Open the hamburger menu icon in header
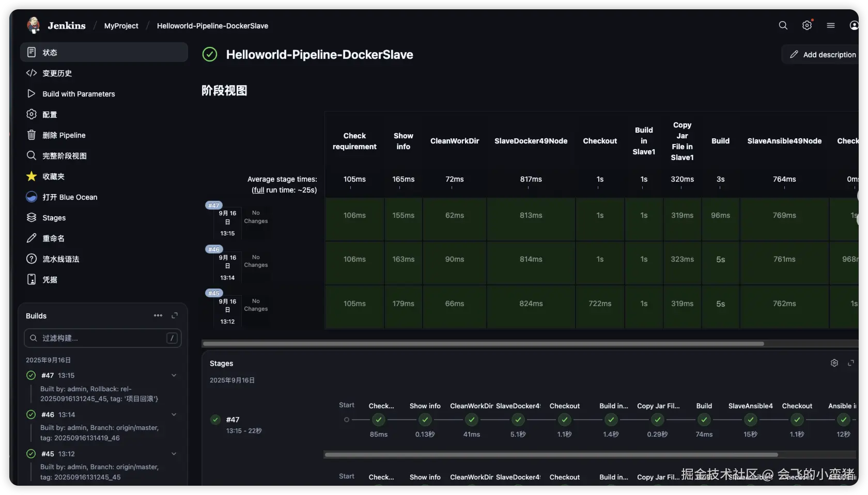 pos(831,25)
